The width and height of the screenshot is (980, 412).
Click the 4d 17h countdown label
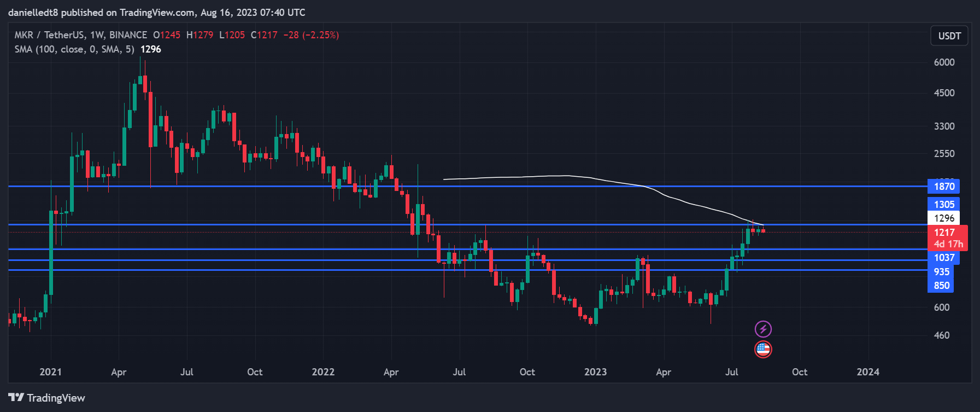coord(948,245)
